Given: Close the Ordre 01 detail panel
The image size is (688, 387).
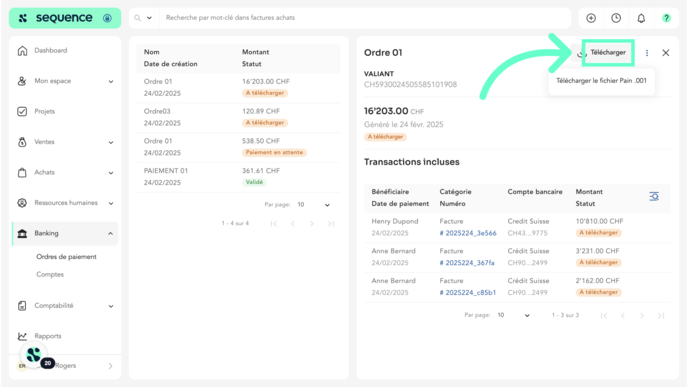Looking at the screenshot, I should (x=666, y=53).
